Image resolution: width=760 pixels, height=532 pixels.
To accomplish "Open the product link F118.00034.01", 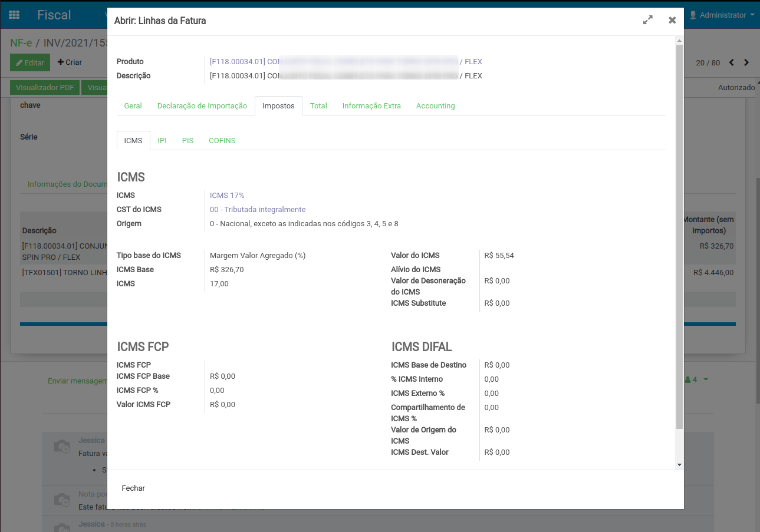I will tap(346, 61).
